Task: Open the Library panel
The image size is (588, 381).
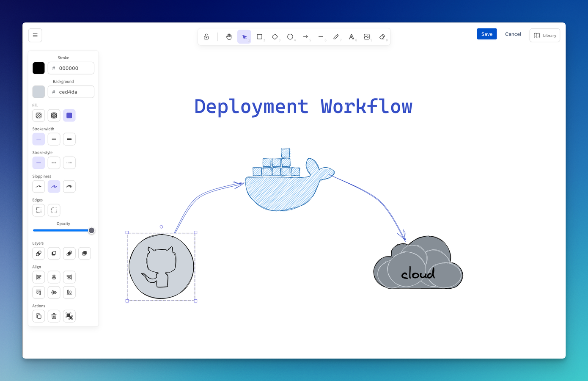Action: point(545,35)
